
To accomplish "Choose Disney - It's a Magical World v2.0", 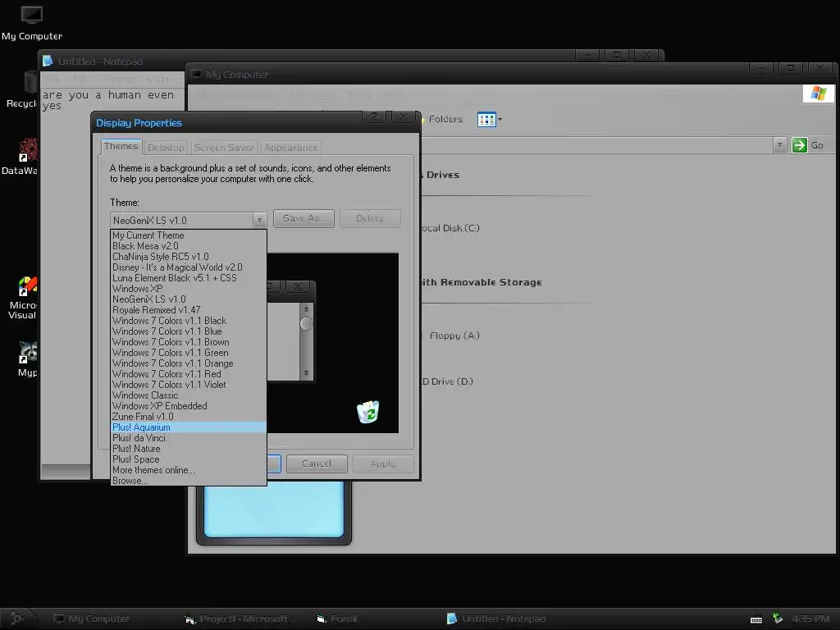I will pos(189,267).
